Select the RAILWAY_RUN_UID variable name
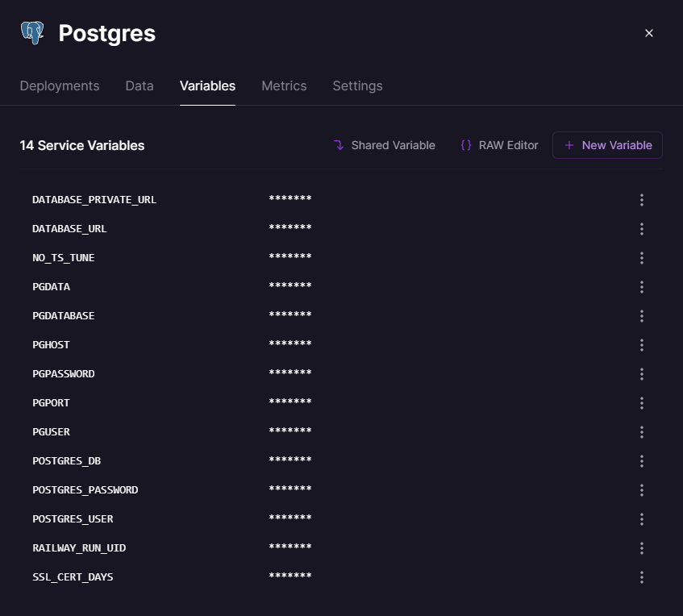The width and height of the screenshot is (683, 616). pyautogui.click(x=79, y=547)
